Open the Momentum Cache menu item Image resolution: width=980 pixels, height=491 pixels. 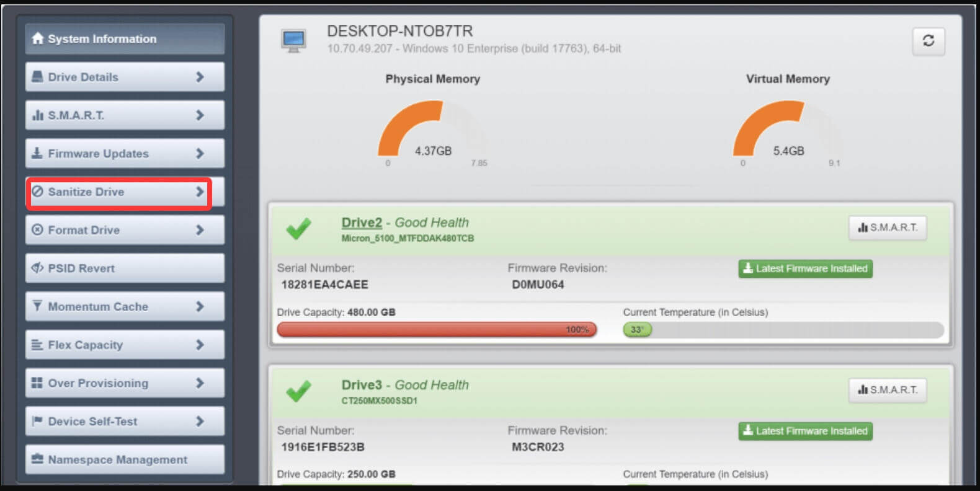(125, 306)
